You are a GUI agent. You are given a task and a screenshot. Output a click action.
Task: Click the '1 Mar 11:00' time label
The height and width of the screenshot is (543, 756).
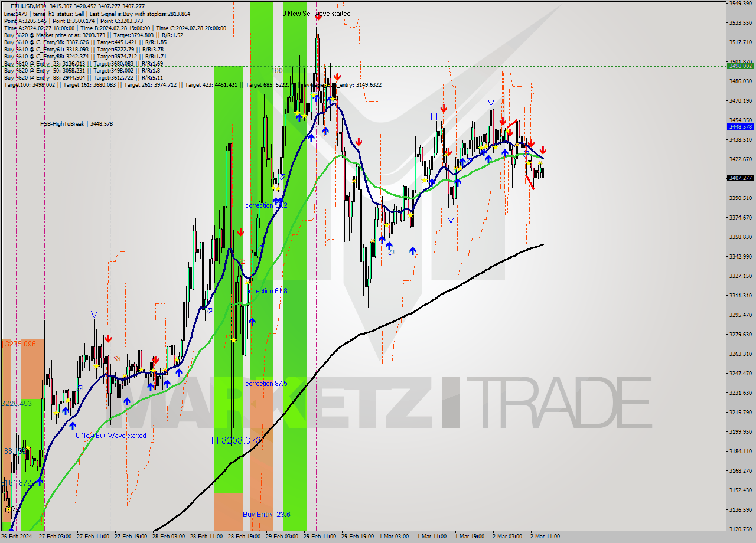432,537
